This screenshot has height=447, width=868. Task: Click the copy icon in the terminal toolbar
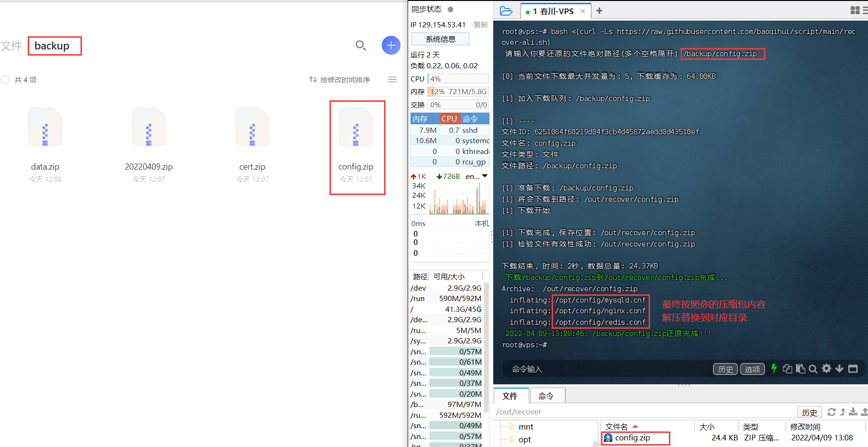(x=788, y=369)
